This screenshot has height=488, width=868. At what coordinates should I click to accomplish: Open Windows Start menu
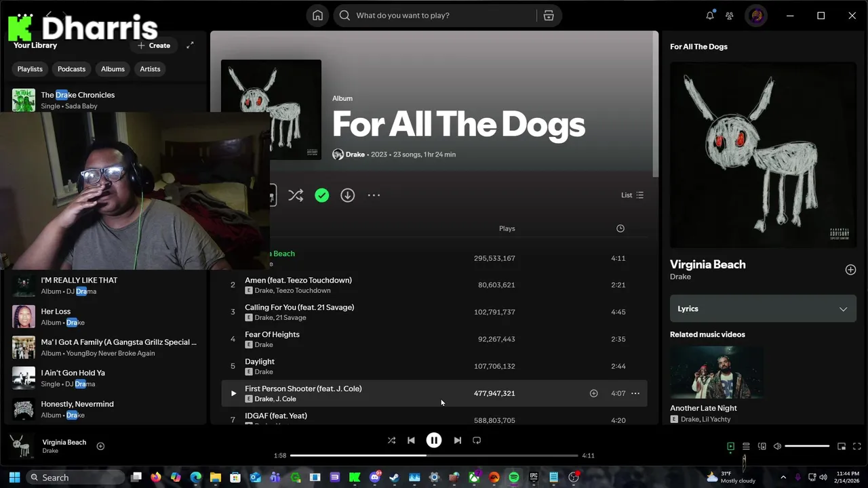14,477
